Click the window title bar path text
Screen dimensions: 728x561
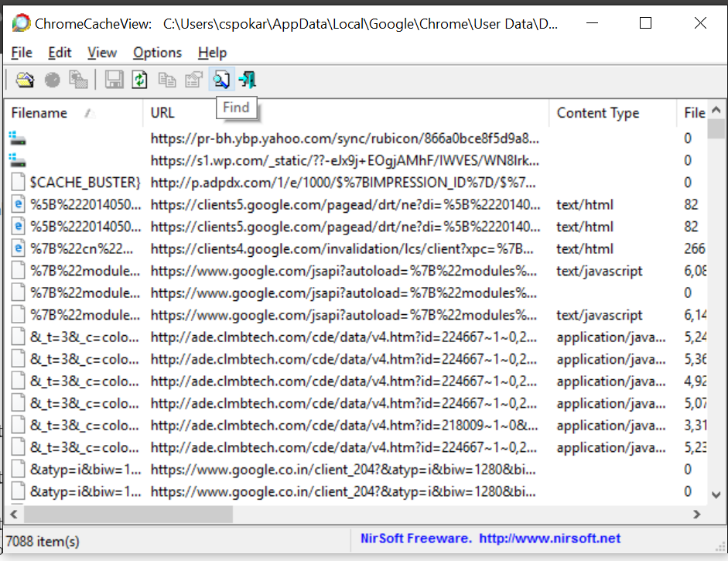coord(361,24)
